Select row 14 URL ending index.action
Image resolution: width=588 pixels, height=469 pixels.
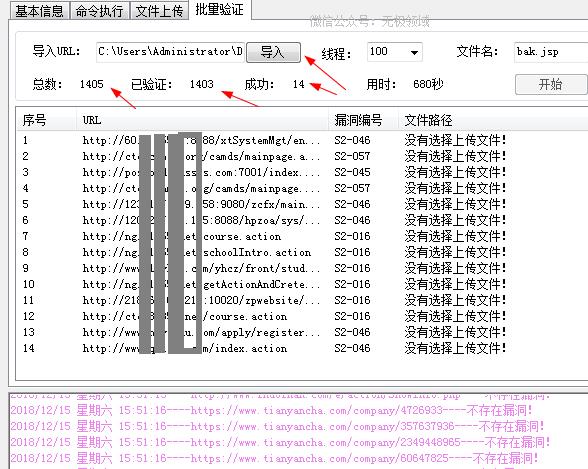(185, 348)
